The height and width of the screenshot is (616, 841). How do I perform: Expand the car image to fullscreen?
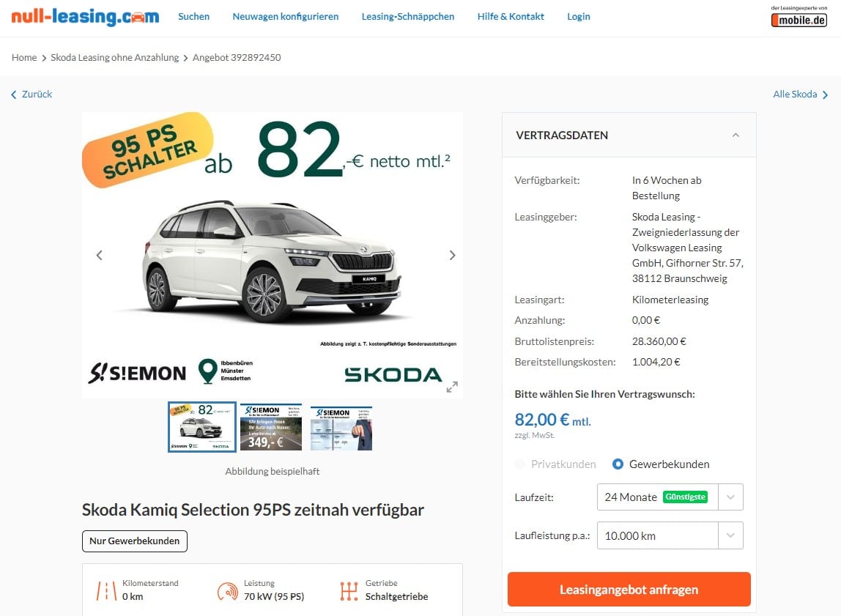[452, 387]
